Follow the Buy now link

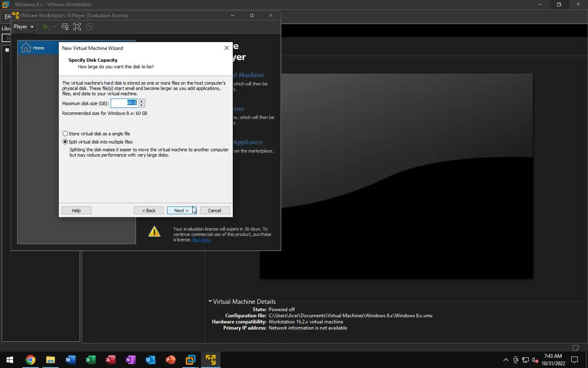click(202, 240)
